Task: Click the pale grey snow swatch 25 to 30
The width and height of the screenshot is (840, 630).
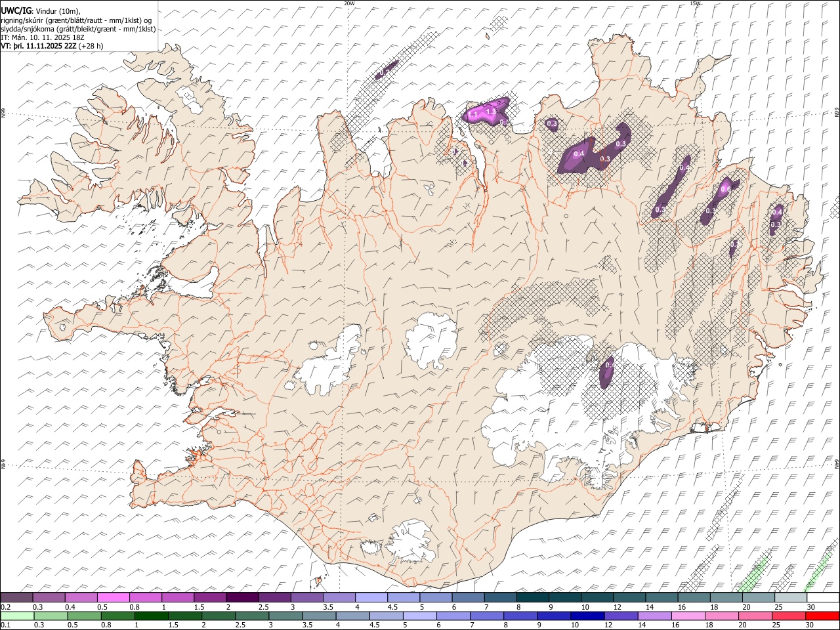Action: pos(791,597)
